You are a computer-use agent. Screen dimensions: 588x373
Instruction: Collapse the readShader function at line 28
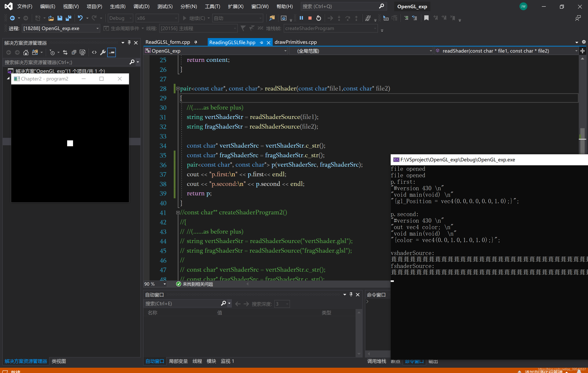pos(178,89)
